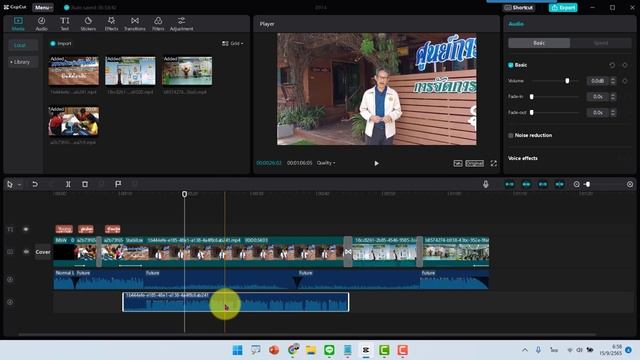Click the Fade-in value stepper arrows
Image resolution: width=640 pixels, height=360 pixels.
(x=613, y=97)
